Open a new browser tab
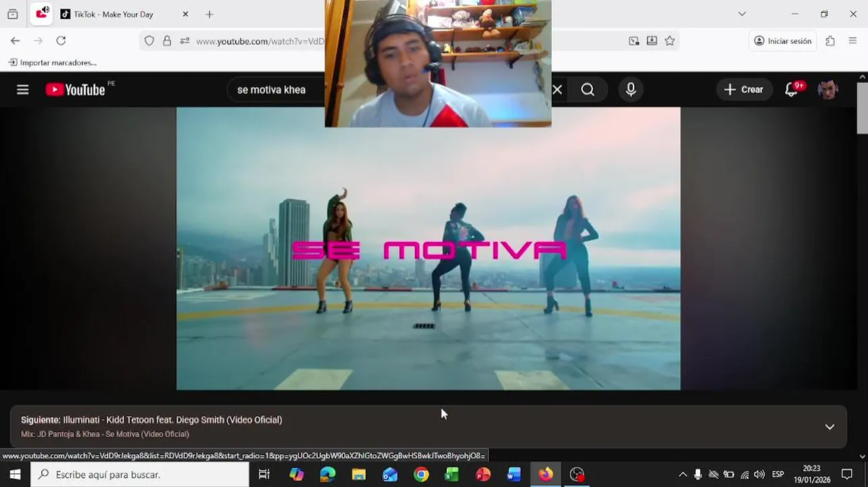868x487 pixels. click(x=210, y=14)
